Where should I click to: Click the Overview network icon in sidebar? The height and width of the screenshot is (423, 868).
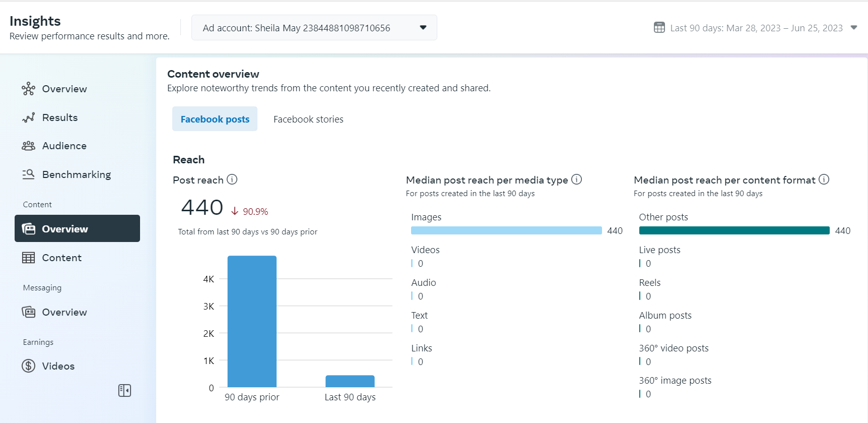28,89
